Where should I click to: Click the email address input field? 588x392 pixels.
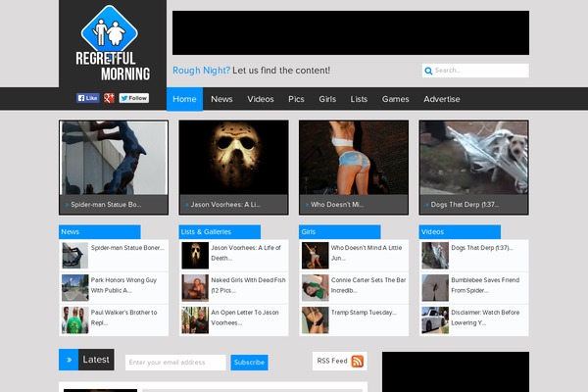(x=175, y=363)
